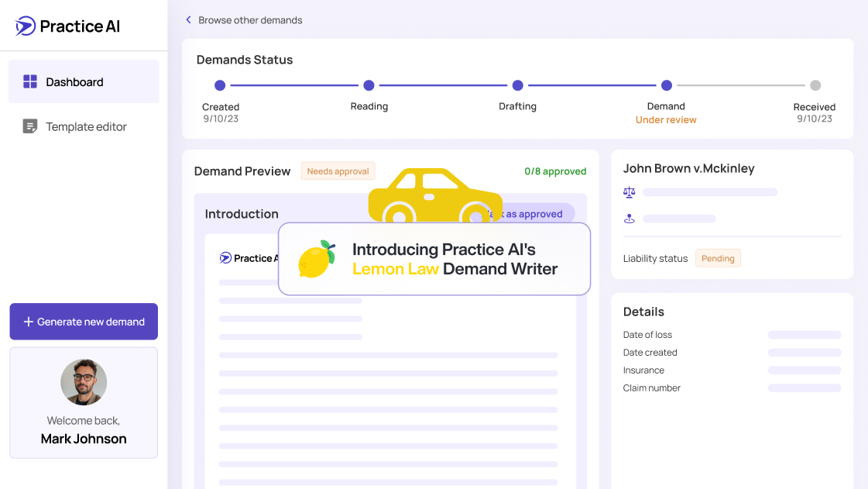Click Mark Johnson's profile photo
868x489 pixels.
coord(84,382)
